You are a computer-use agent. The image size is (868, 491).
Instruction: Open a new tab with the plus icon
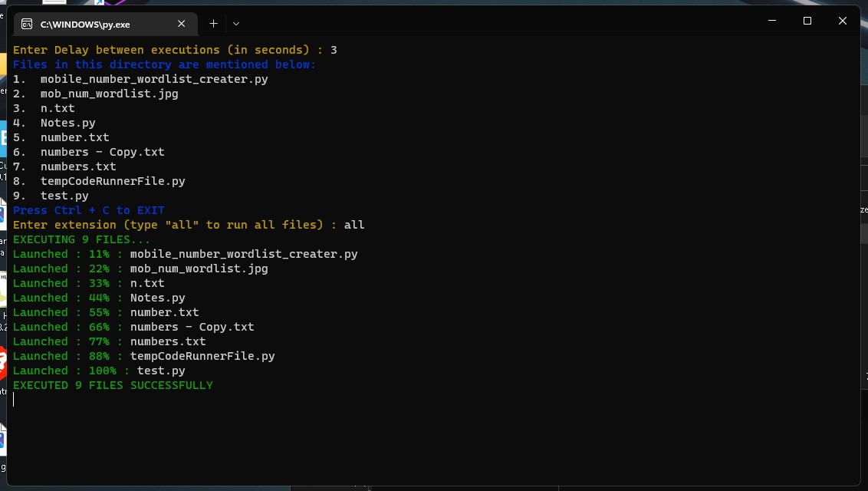click(213, 23)
